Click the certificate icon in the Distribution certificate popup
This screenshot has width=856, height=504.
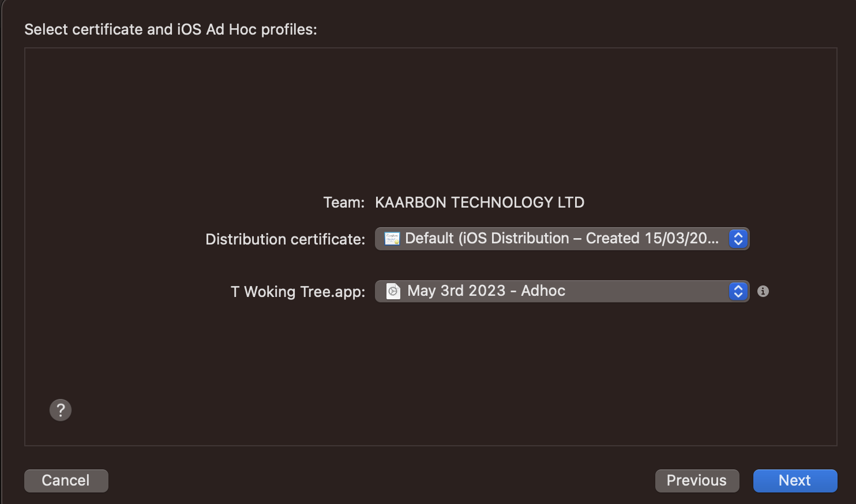392,239
